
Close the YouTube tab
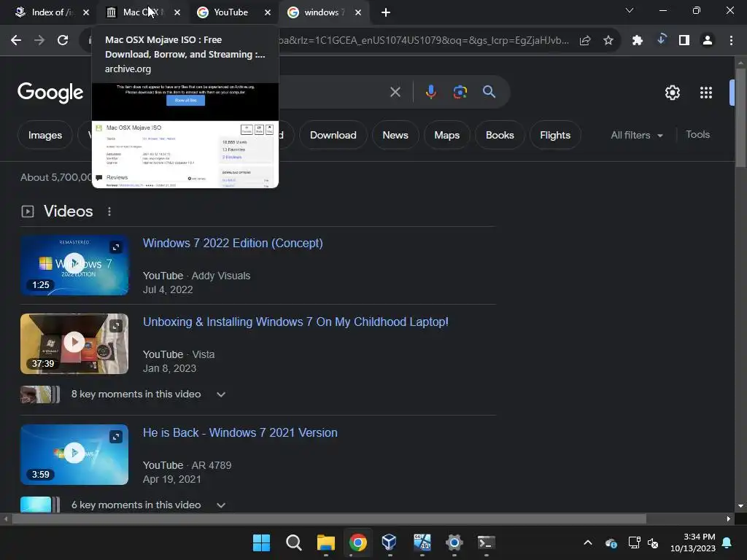tap(268, 12)
